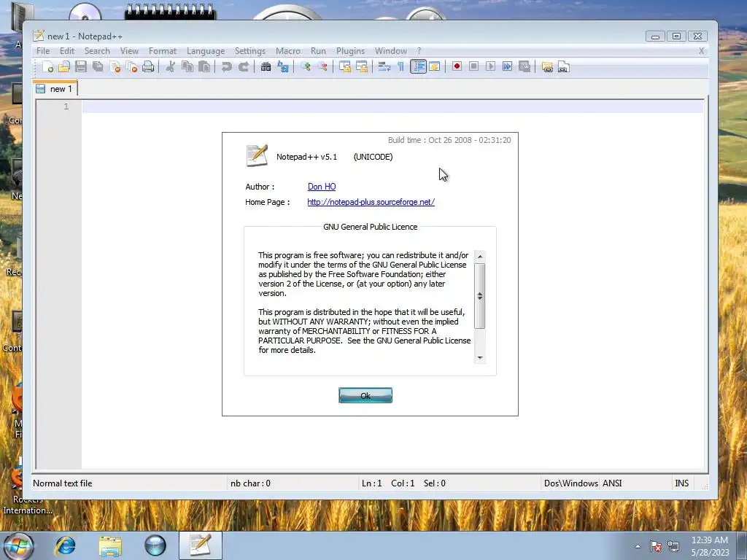This screenshot has width=747, height=560.
Task: Click the Notepad++ logo in About dialog
Action: click(x=258, y=155)
